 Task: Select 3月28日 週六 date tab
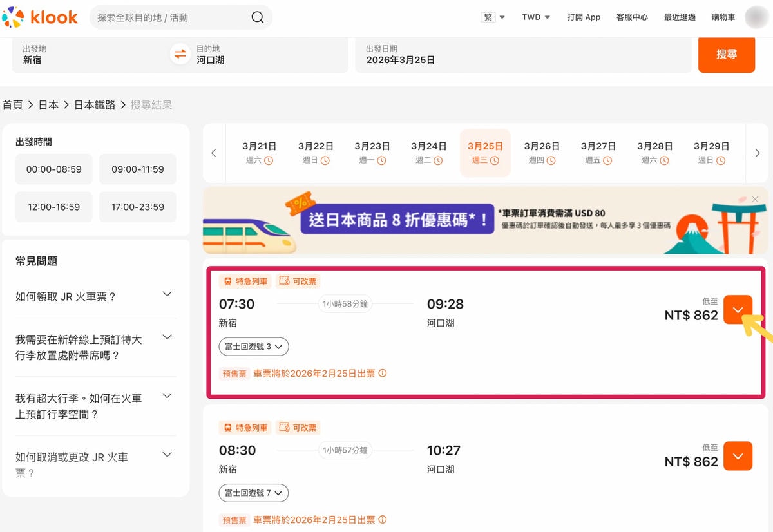coord(655,153)
